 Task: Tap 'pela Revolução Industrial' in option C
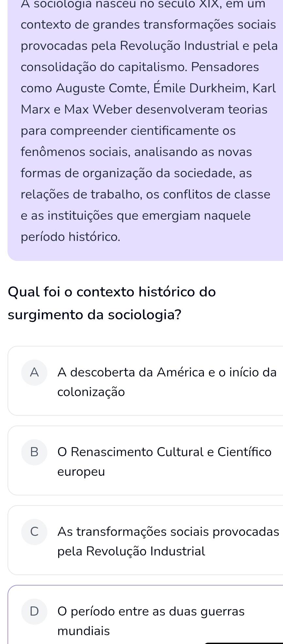131,551
